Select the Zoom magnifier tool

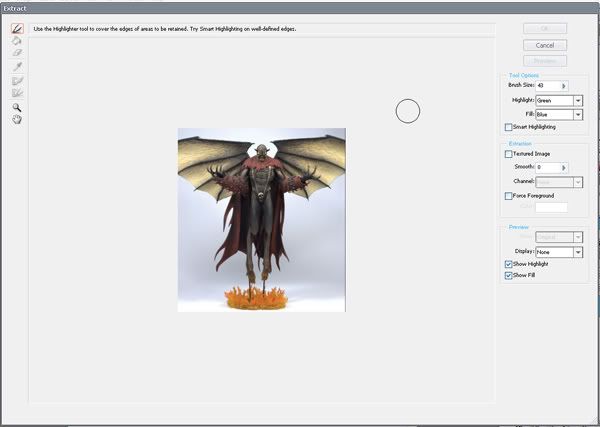click(17, 107)
